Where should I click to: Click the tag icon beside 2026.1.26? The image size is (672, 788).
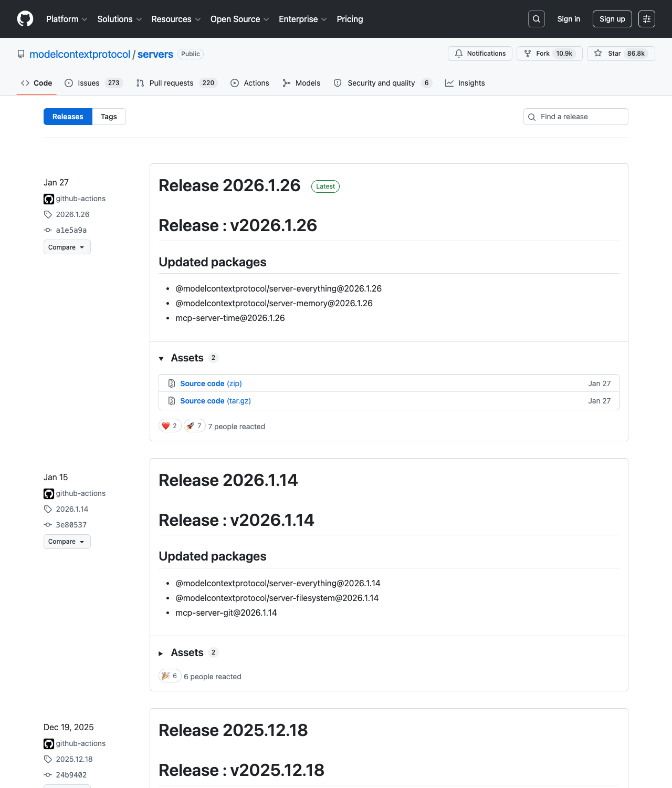coord(48,214)
